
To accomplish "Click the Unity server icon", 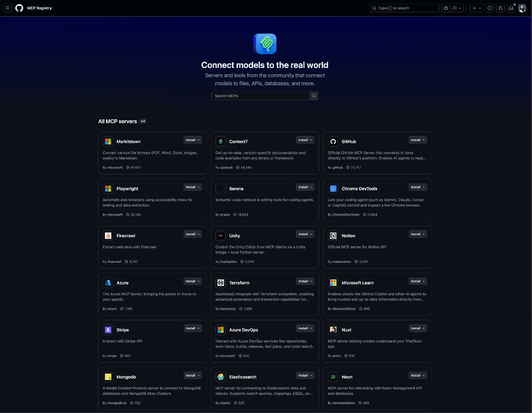I will [221, 236].
